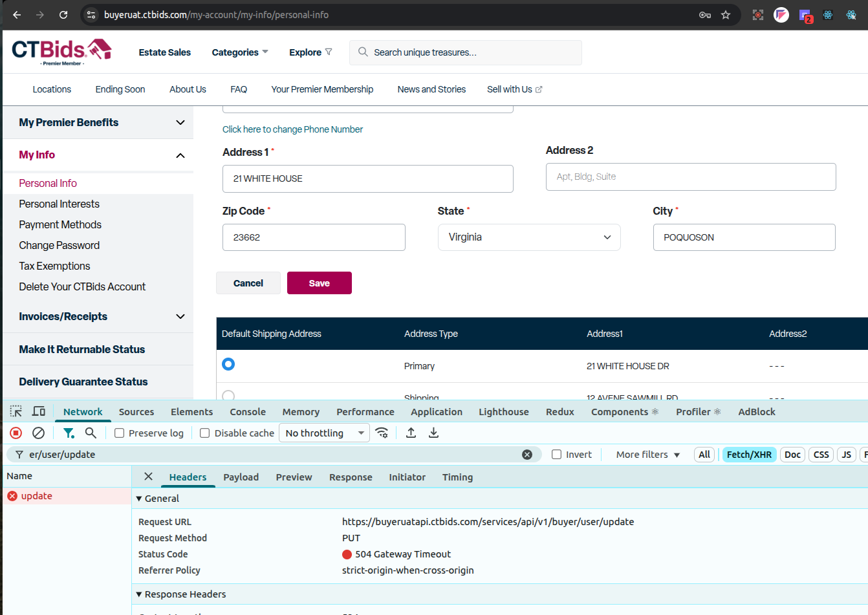Toggle the CSS request type filter

click(x=821, y=455)
